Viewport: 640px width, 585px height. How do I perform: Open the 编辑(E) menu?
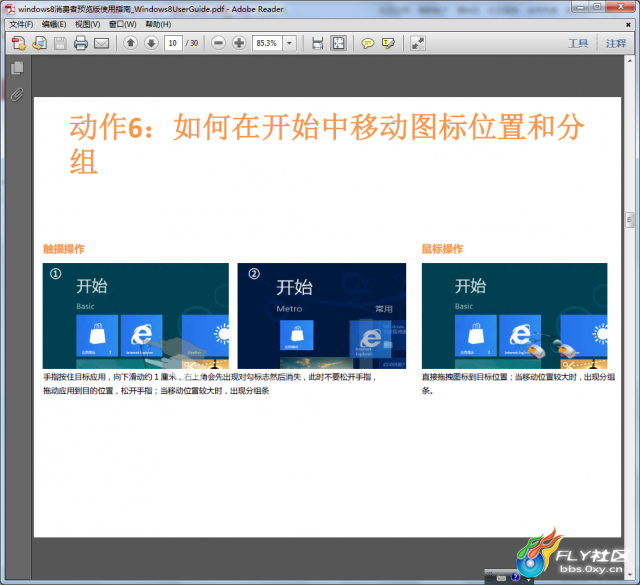point(54,24)
